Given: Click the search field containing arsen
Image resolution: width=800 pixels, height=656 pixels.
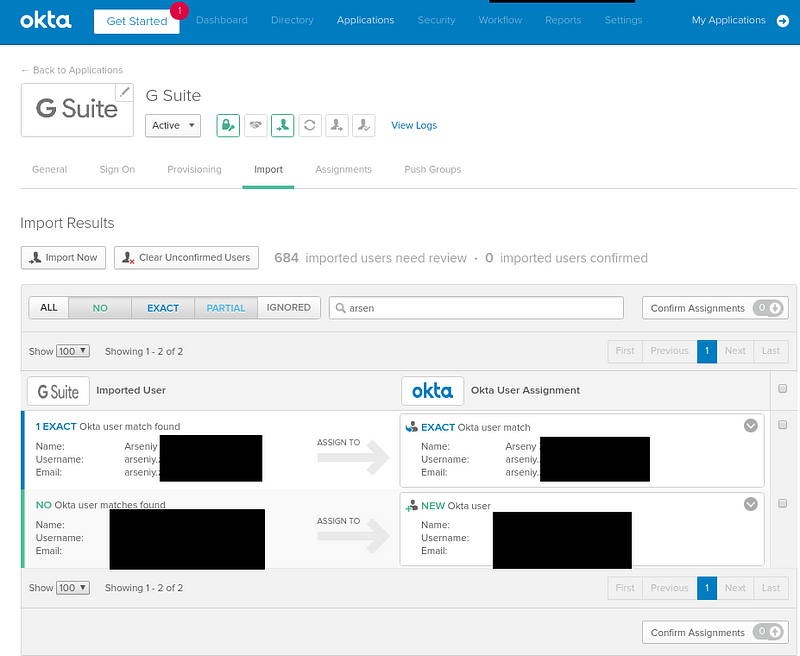Looking at the screenshot, I should click(477, 308).
